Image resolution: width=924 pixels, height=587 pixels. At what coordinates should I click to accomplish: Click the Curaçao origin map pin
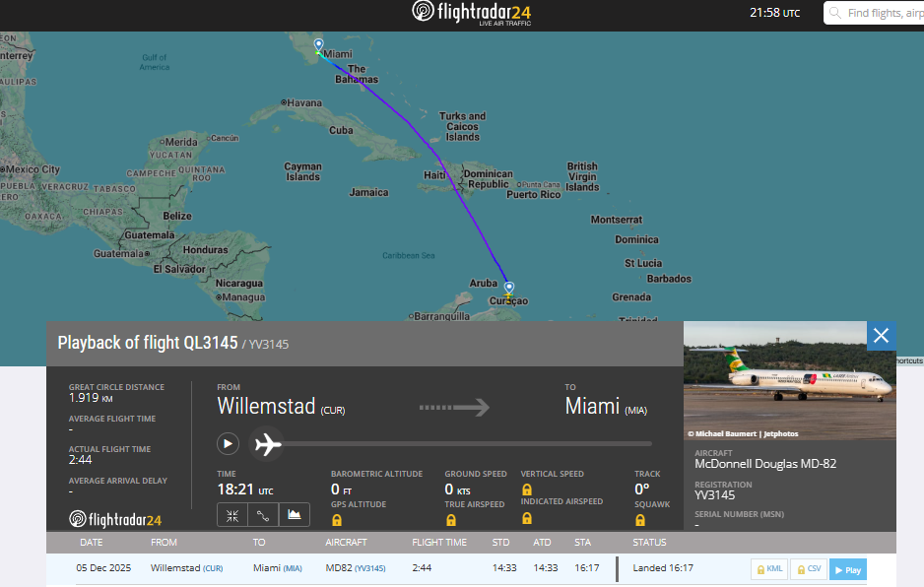tap(509, 289)
